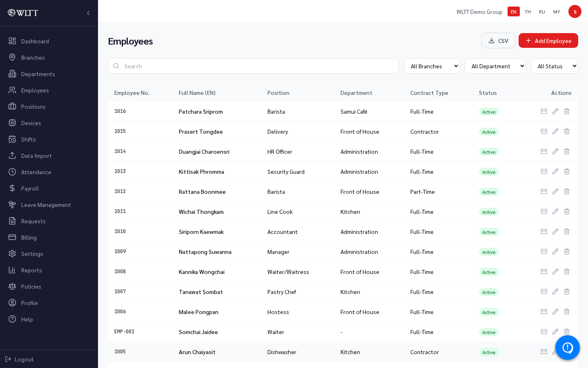Edit Patchara Sriprom's record

[x=555, y=111]
